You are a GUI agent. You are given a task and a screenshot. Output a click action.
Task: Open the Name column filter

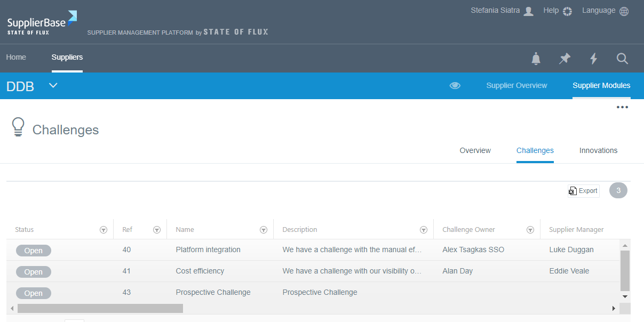[x=264, y=230]
